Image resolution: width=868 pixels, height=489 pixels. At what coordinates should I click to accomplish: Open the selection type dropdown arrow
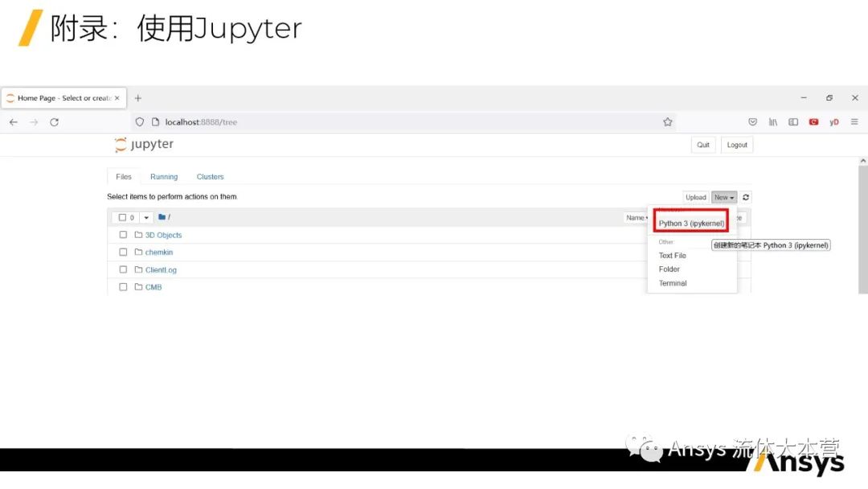(146, 218)
